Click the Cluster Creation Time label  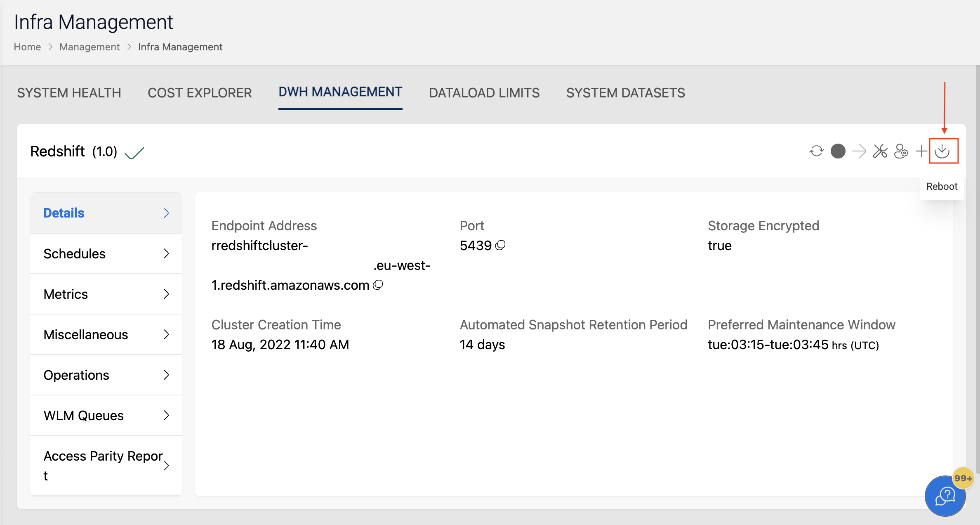tap(276, 325)
